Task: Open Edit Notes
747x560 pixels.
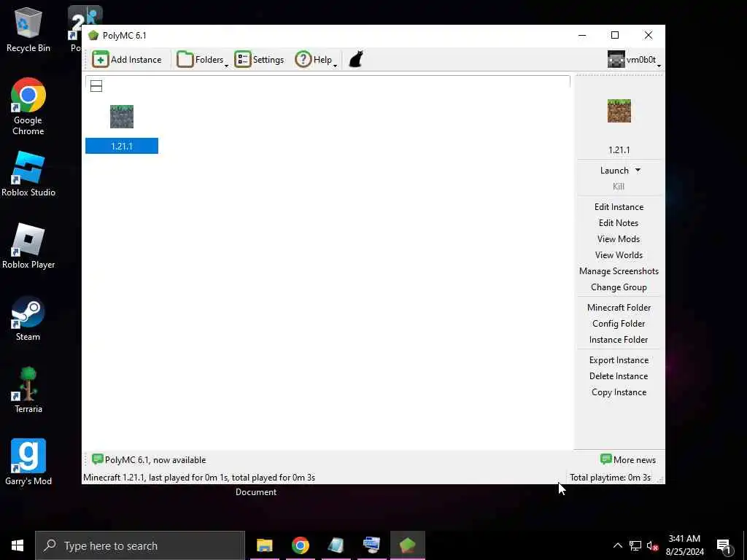Action: coord(619,223)
